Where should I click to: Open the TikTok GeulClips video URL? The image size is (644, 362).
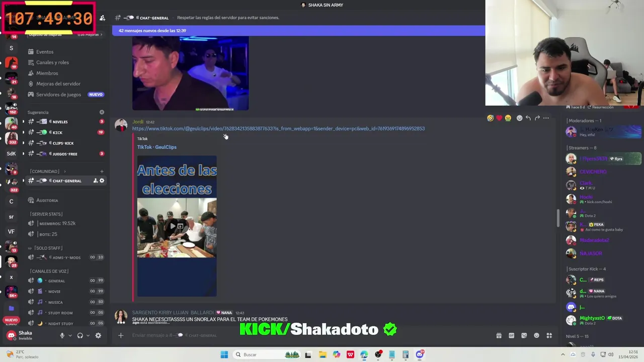[x=278, y=129]
